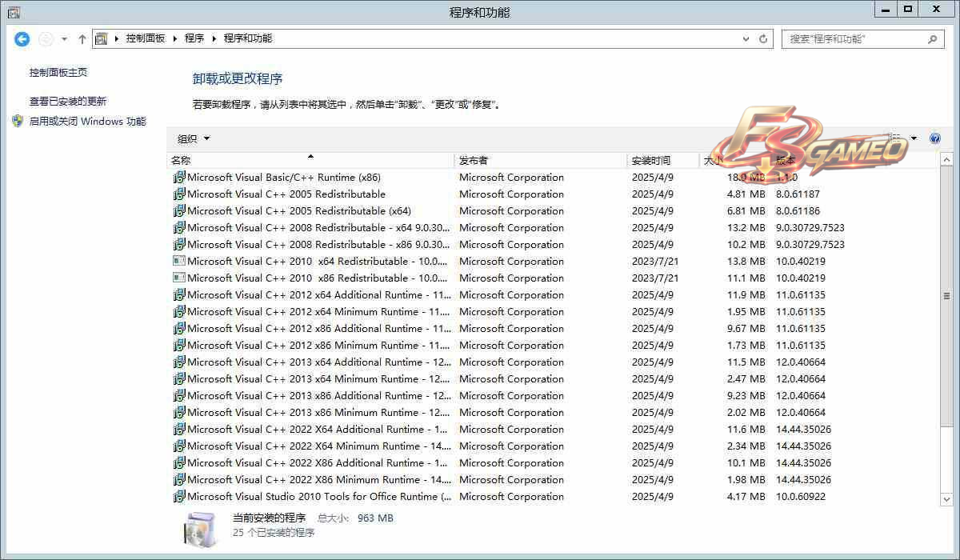Screen dimensions: 960x560
Task: Select the 9.67 MB size cell
Action: click(746, 329)
